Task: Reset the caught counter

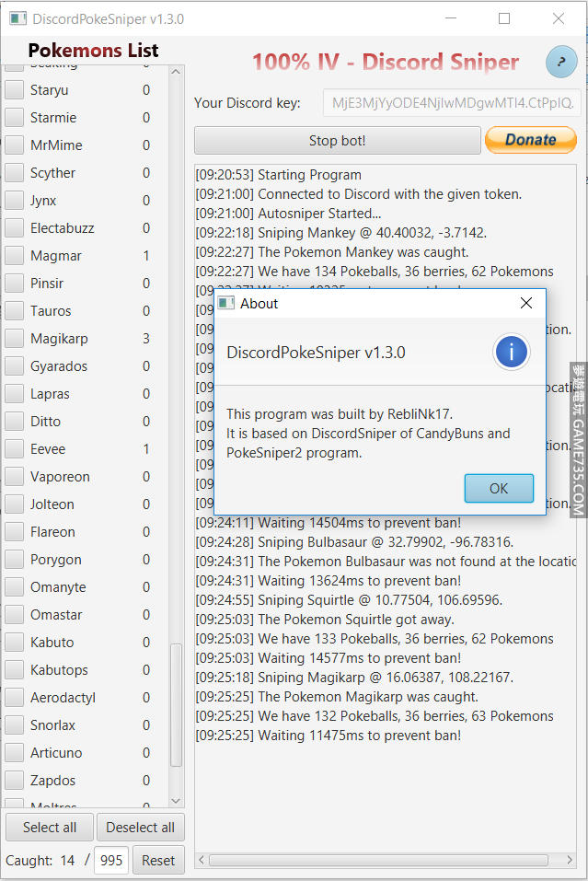Action: tap(158, 860)
